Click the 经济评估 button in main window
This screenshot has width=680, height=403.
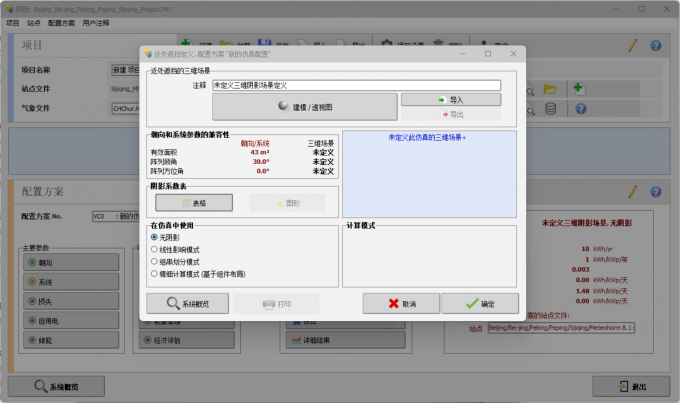187,340
